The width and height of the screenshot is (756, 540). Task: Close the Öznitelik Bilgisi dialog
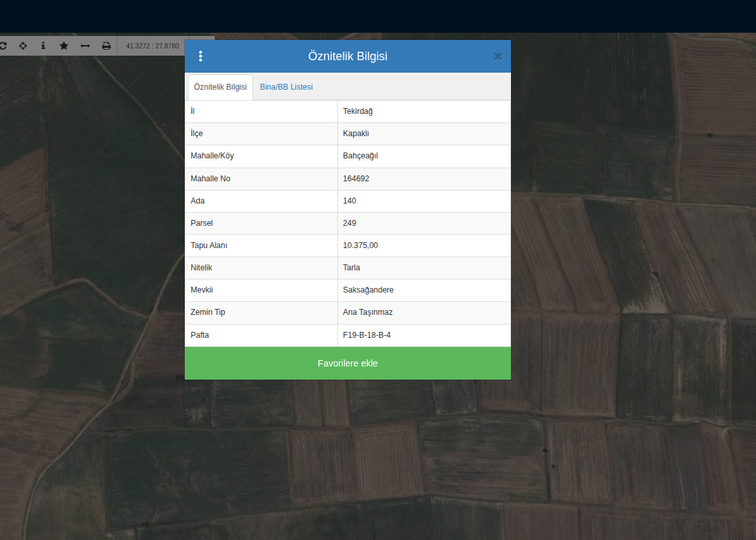498,56
